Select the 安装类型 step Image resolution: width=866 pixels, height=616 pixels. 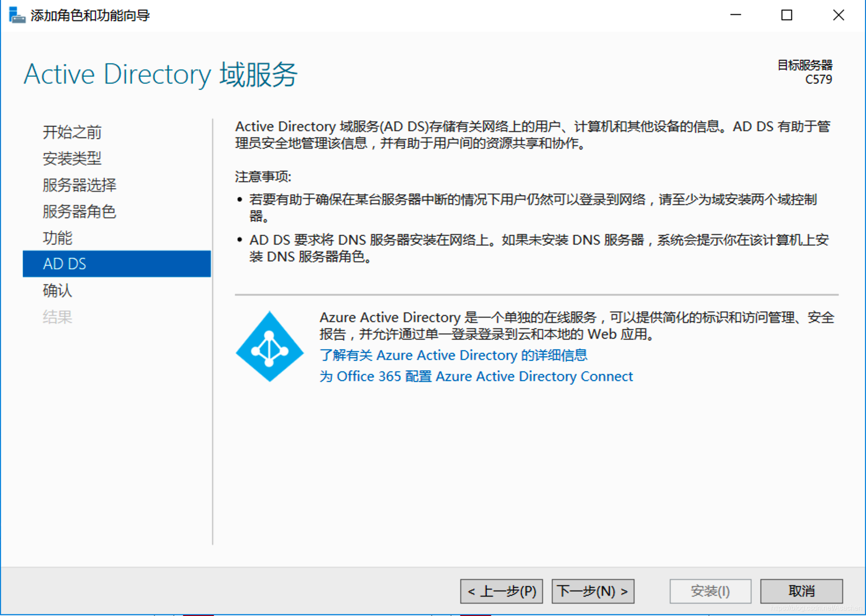[x=72, y=158]
